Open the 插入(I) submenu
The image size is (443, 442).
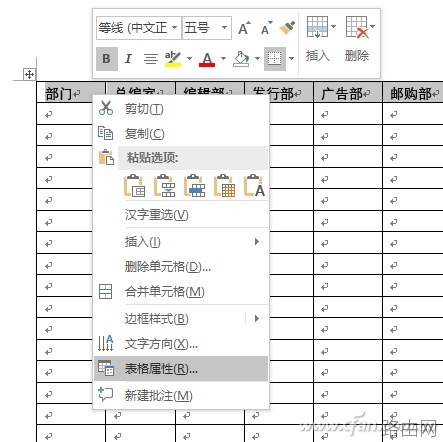(x=180, y=242)
